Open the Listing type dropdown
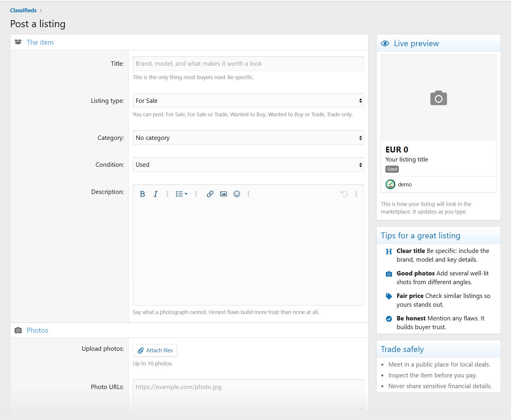The width and height of the screenshot is (511, 420). [x=248, y=101]
